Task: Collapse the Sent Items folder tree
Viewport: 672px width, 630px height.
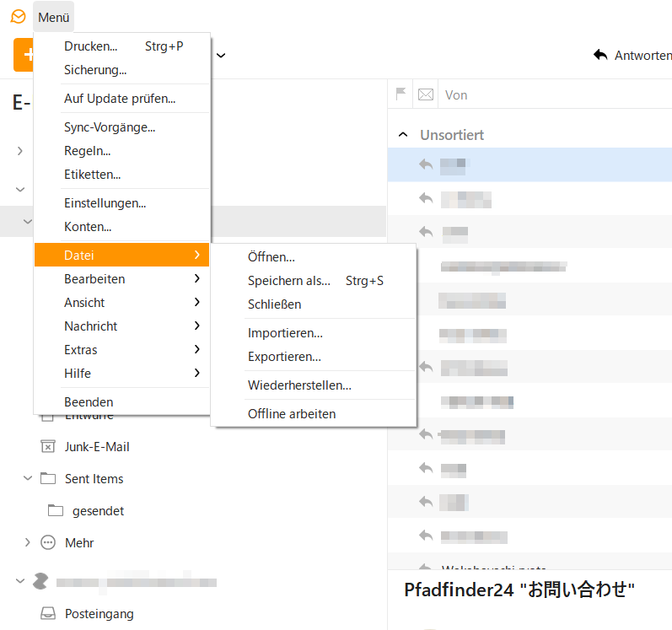Action: point(27,478)
